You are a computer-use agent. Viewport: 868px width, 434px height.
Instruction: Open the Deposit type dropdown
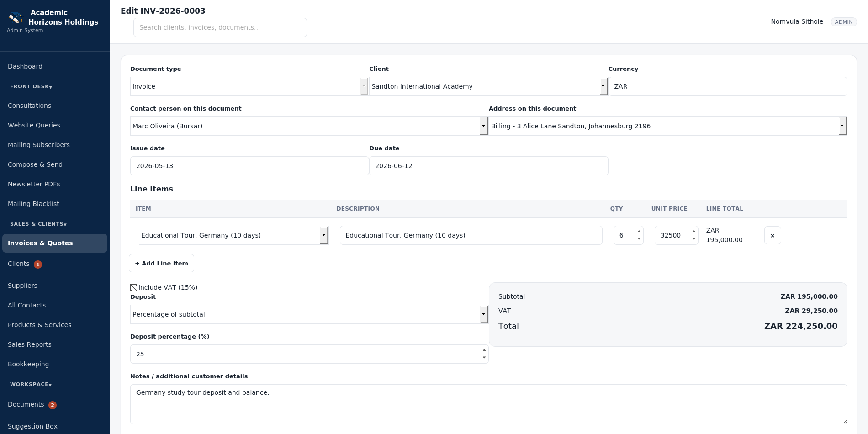coord(309,314)
